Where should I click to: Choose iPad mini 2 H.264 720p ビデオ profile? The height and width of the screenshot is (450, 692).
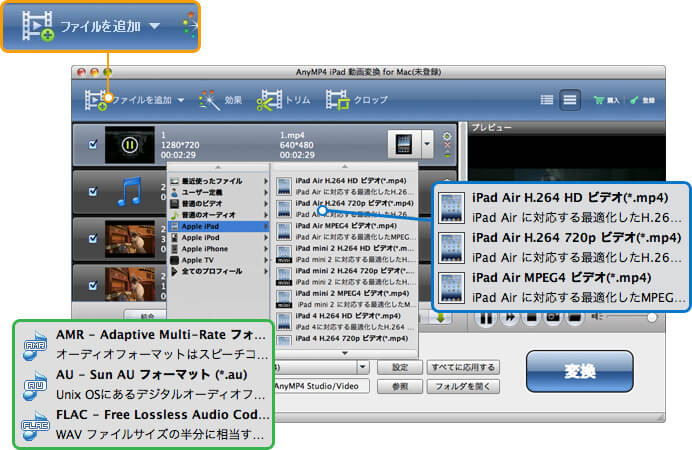[345, 277]
